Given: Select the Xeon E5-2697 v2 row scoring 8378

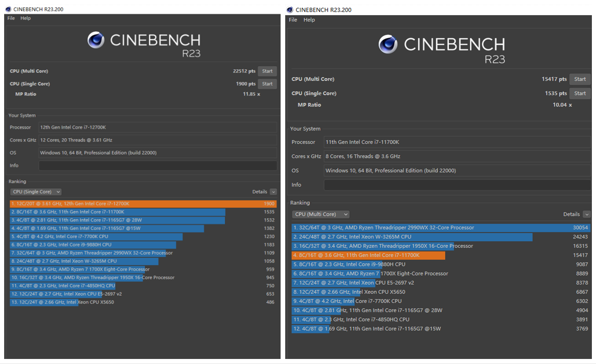Looking at the screenshot, I should pyautogui.click(x=441, y=283).
